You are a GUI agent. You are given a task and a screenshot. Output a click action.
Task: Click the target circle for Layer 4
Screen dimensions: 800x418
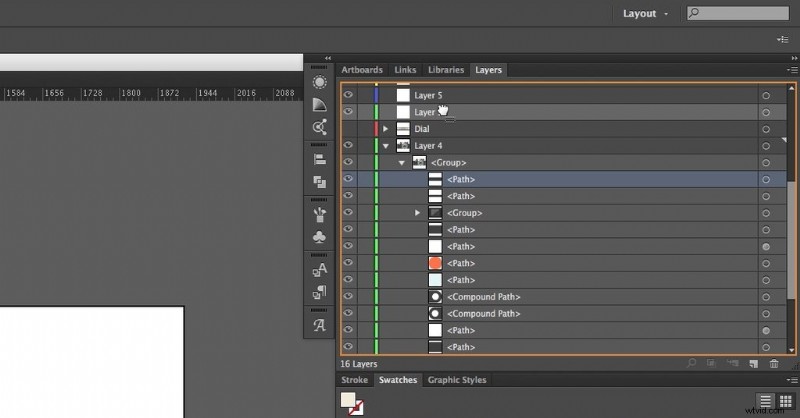pos(766,146)
